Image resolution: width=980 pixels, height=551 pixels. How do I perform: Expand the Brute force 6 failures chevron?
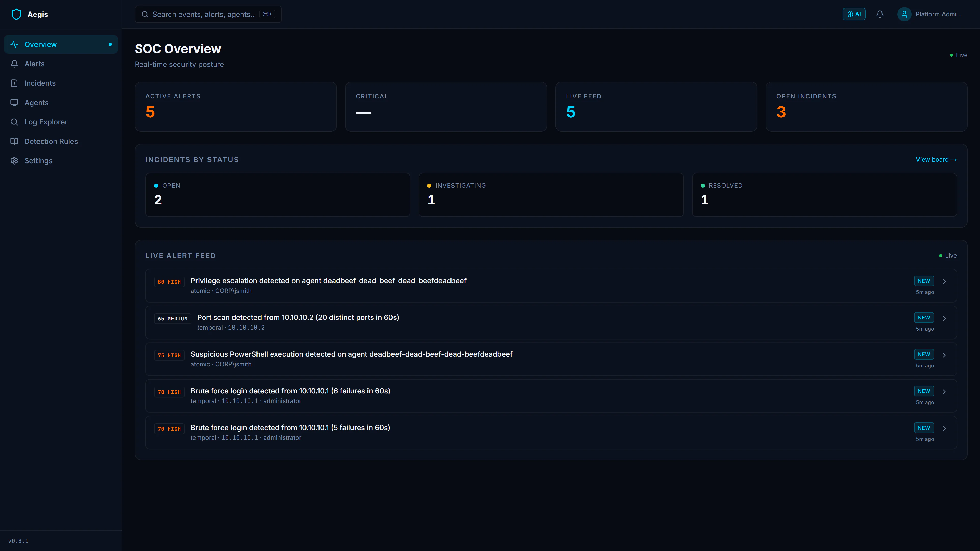(x=944, y=392)
